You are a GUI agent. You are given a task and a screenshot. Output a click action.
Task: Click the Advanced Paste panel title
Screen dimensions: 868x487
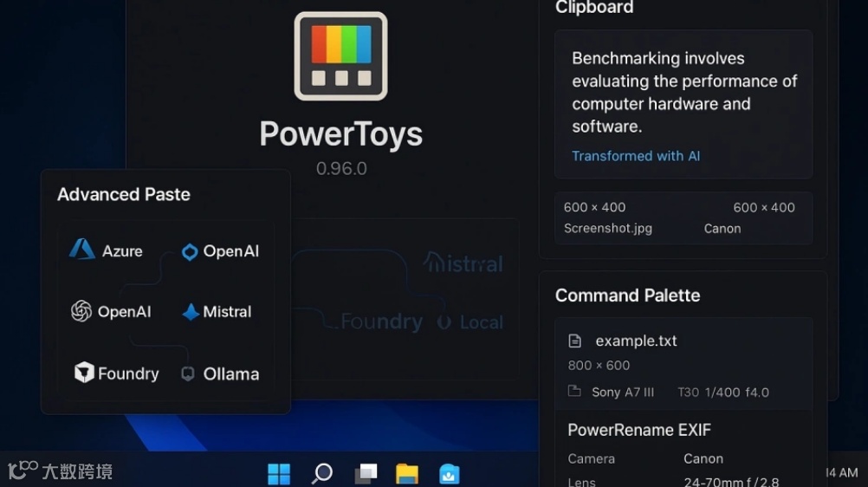click(x=124, y=194)
